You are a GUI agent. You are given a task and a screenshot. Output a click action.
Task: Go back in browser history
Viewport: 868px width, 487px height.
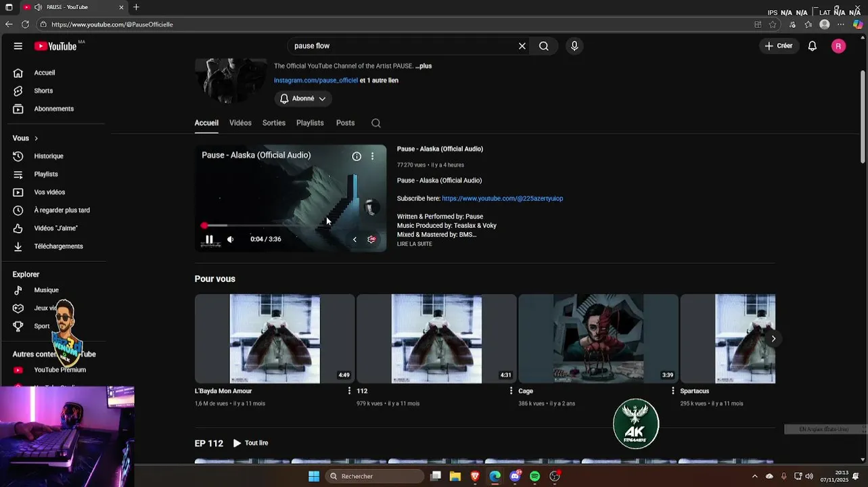pos(9,24)
